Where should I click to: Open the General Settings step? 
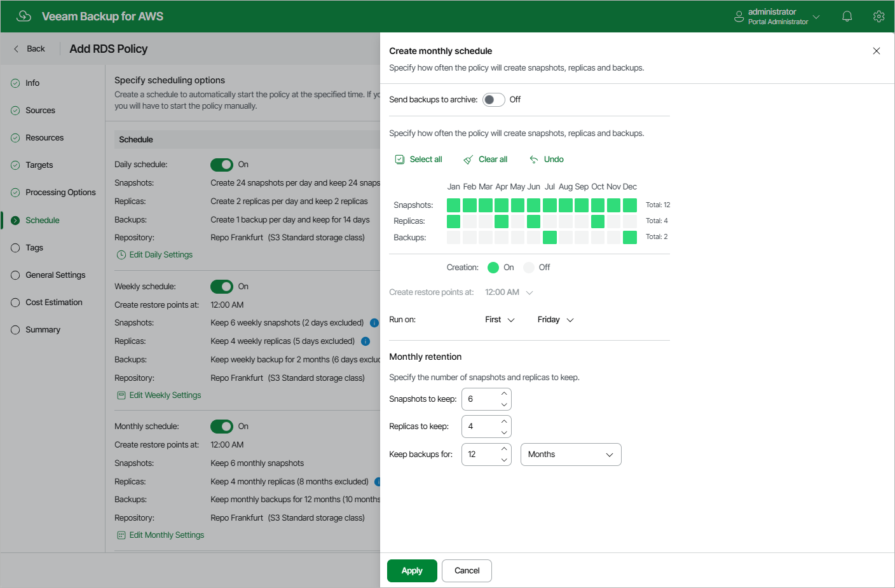[55, 275]
